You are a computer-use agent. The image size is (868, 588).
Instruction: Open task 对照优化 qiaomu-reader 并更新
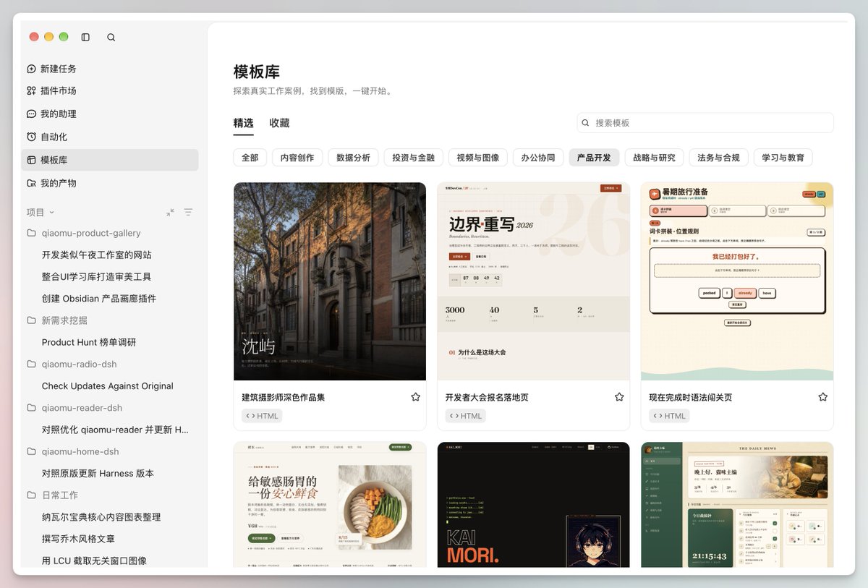(x=115, y=430)
